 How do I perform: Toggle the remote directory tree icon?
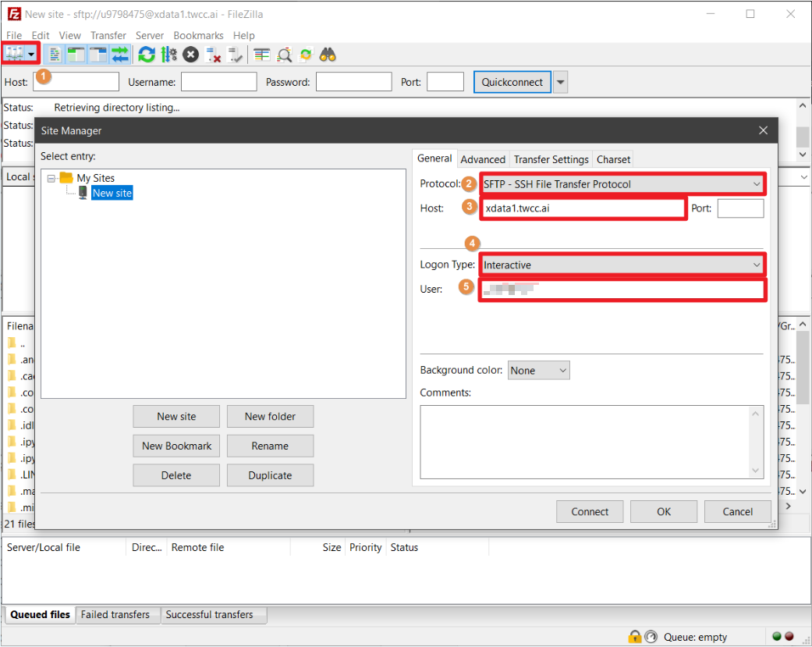(x=98, y=55)
